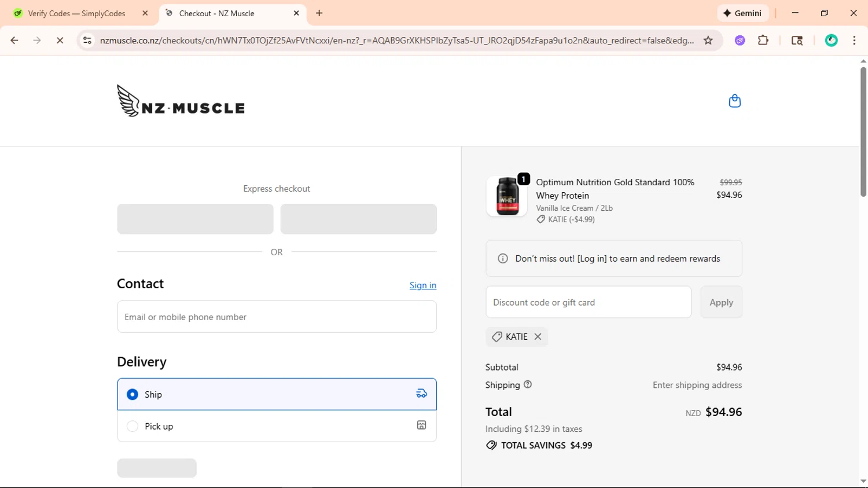
Task: Click the info icon in the rewards notice
Action: (x=503, y=258)
